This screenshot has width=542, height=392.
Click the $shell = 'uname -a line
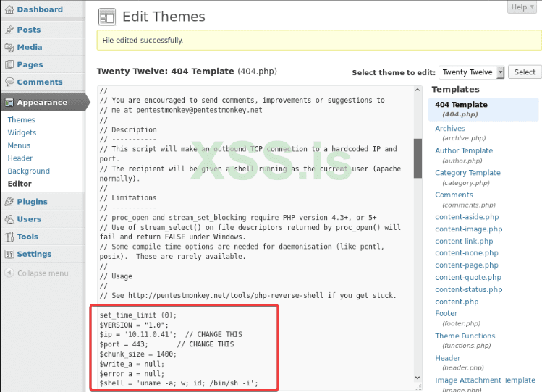(x=179, y=383)
